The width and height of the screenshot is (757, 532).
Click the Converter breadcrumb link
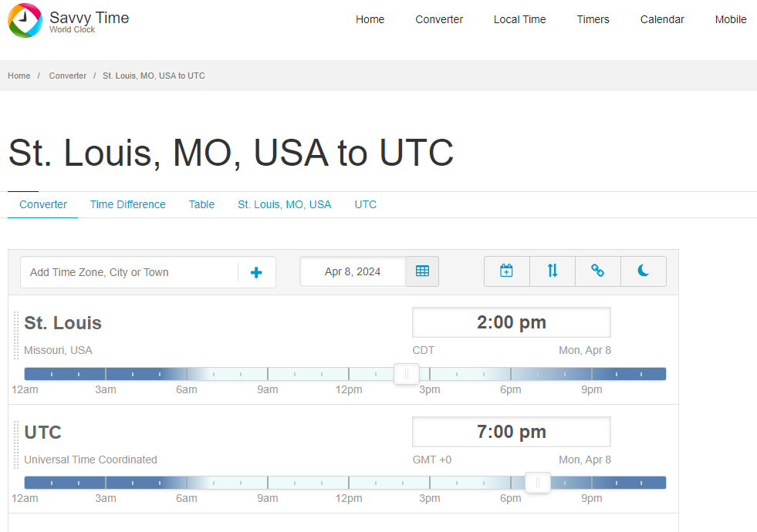[68, 76]
